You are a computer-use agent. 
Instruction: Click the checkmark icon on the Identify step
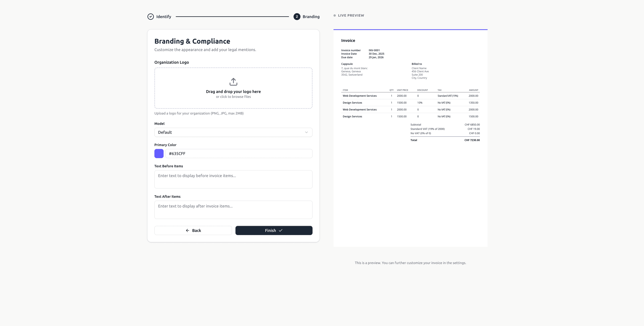[150, 16]
